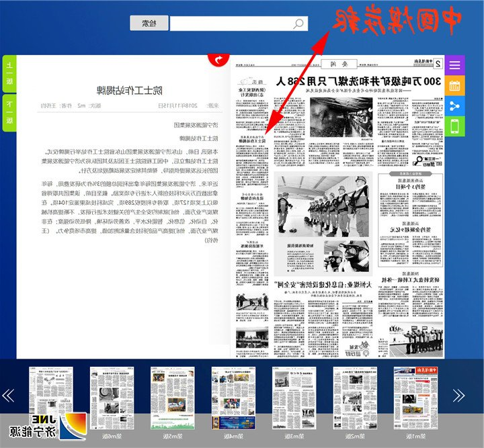
Task: Open the 第m2版 page thumbnail
Action: [355, 398]
